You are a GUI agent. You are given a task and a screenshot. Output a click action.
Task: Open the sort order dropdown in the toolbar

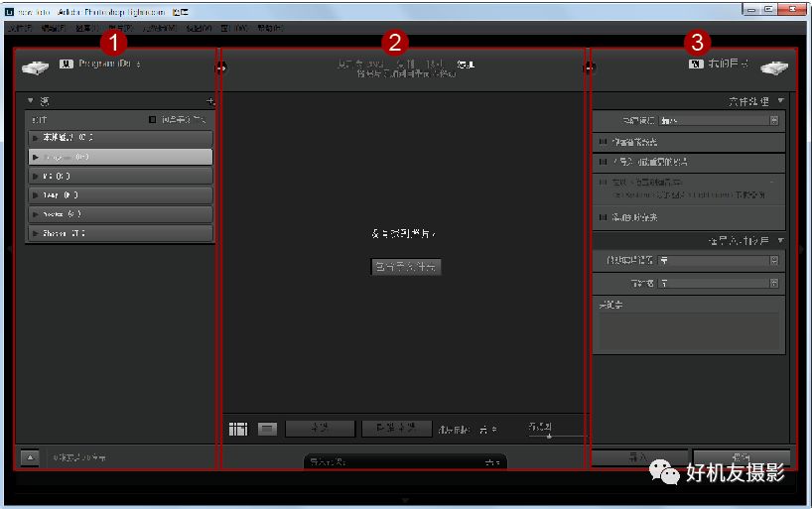pyautogui.click(x=487, y=430)
